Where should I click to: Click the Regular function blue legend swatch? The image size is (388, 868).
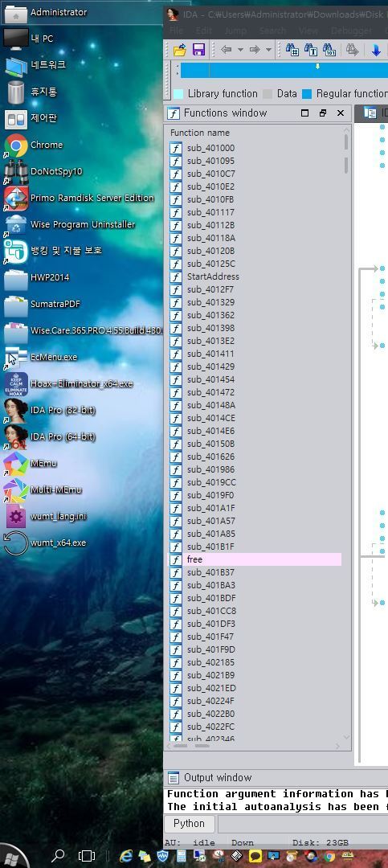coord(307,93)
